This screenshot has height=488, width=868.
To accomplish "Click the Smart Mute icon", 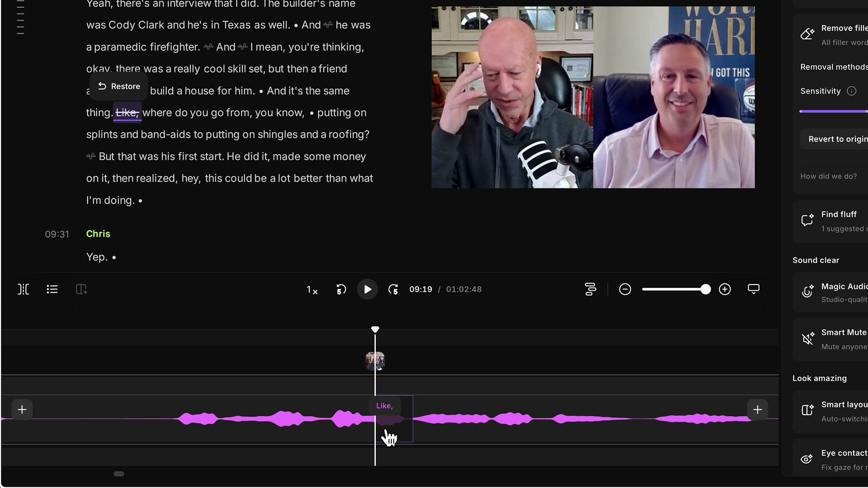I will (807, 339).
